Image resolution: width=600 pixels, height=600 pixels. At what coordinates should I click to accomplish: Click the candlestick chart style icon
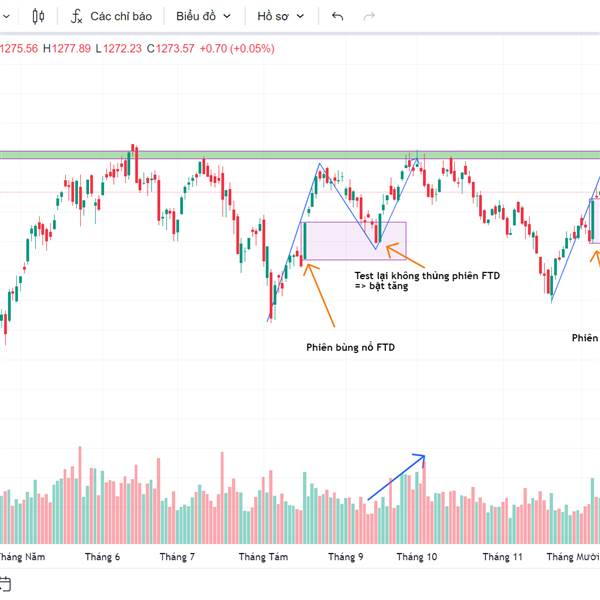point(39,16)
